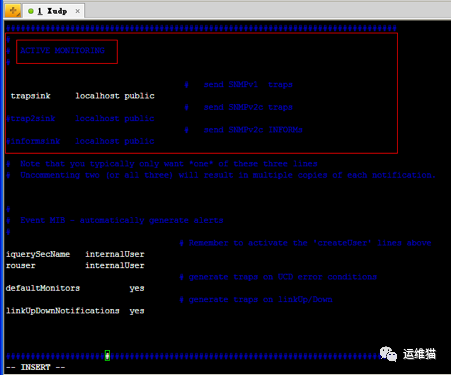This screenshot has height=375, width=451.
Task: Click the 'ACTIVE MONITORING' heading text
Action: click(62, 51)
